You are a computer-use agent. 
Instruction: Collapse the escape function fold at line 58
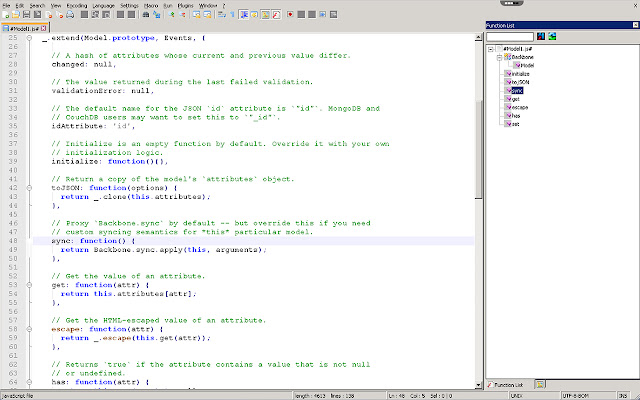29,329
